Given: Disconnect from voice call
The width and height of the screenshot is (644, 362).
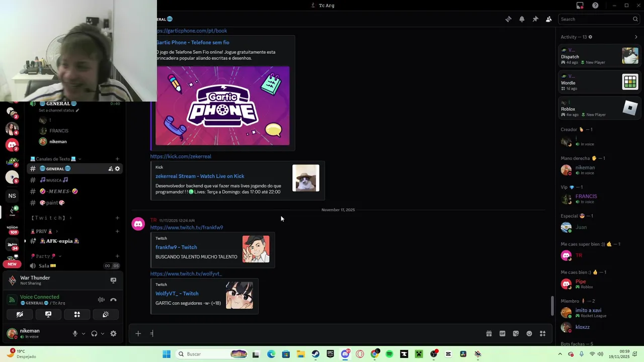Looking at the screenshot, I should tap(113, 300).
